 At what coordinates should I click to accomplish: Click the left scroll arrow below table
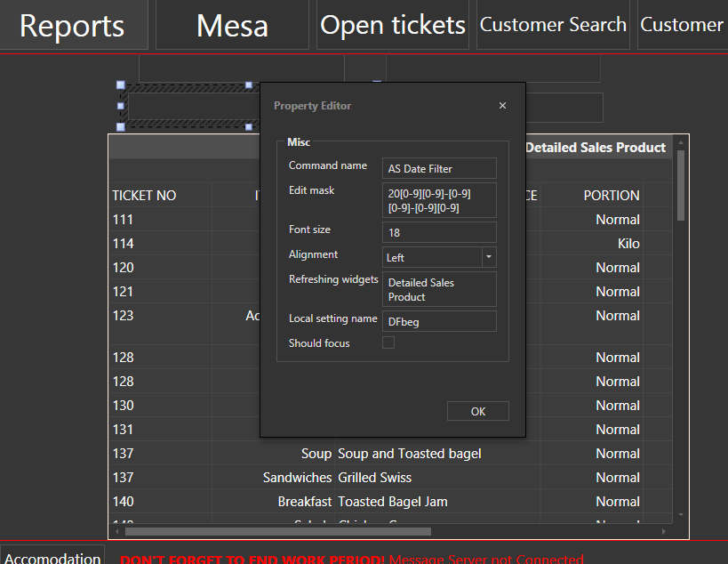(x=116, y=531)
